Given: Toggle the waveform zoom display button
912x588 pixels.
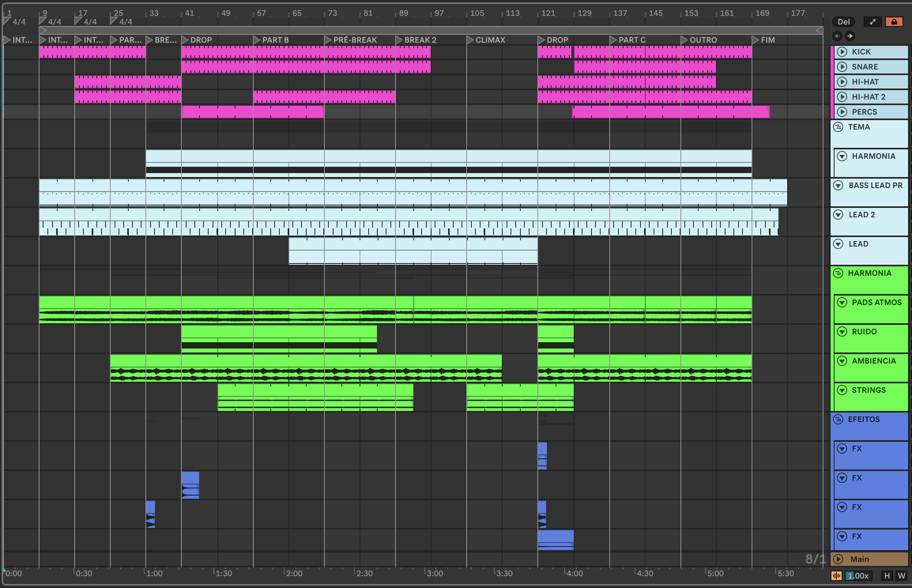Looking at the screenshot, I should coord(836,576).
